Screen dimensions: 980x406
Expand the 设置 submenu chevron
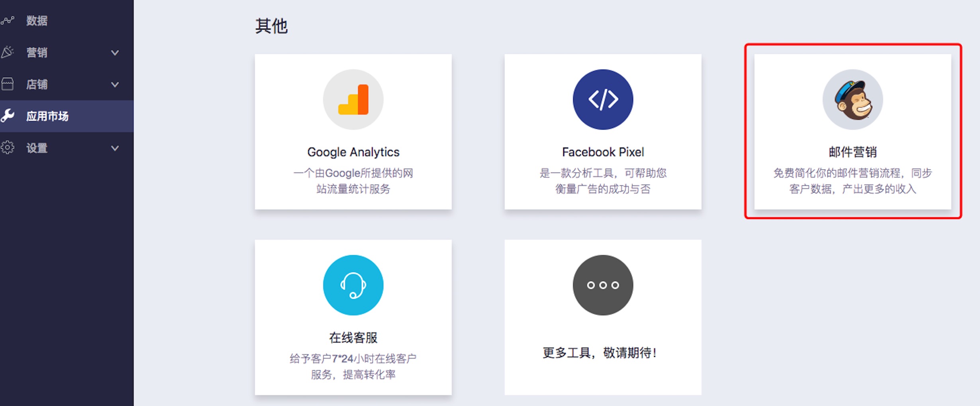coord(115,148)
